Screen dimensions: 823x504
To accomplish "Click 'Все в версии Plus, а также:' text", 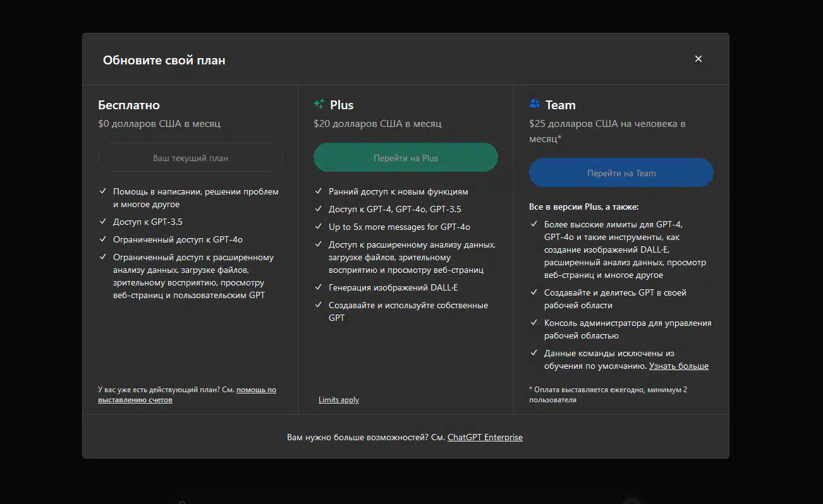I will 584,207.
